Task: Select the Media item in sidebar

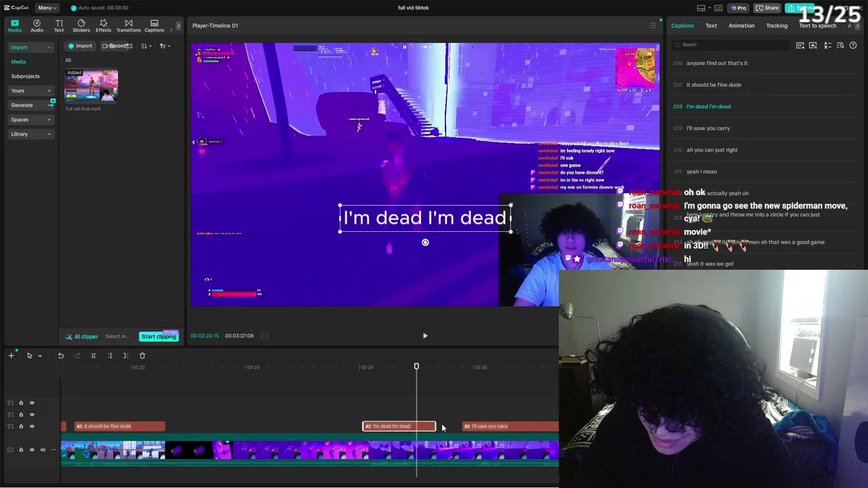Action: pyautogui.click(x=18, y=62)
